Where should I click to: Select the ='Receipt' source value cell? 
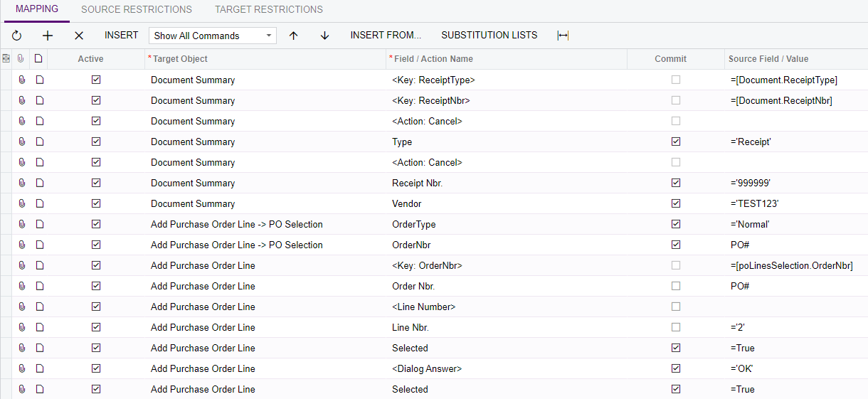pos(795,142)
